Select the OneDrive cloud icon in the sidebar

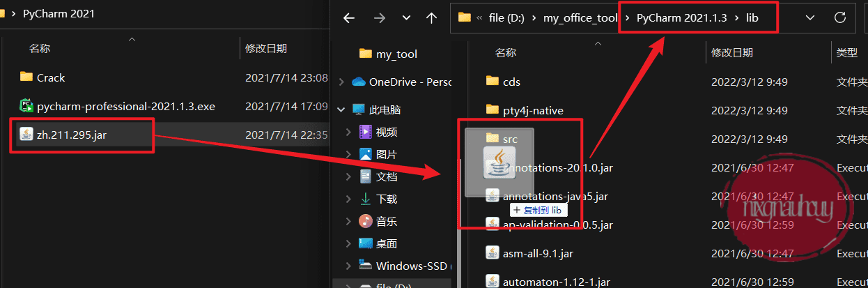click(x=358, y=82)
